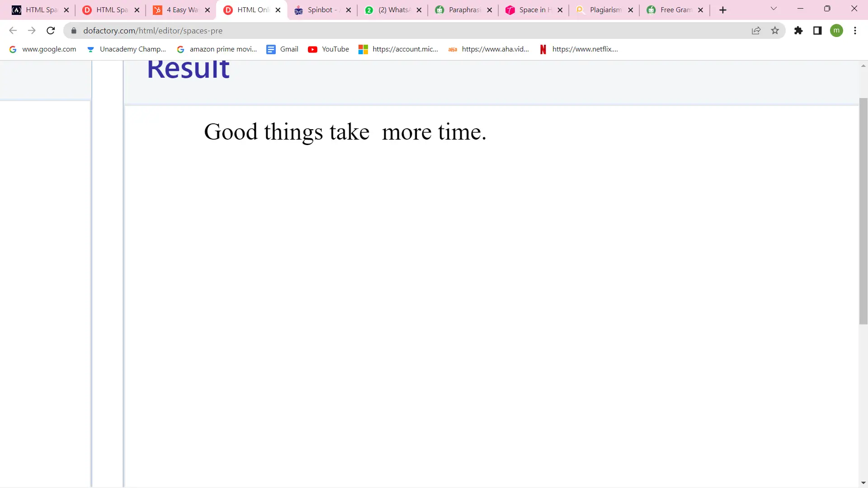Click the forward navigation arrow

pyautogui.click(x=32, y=30)
